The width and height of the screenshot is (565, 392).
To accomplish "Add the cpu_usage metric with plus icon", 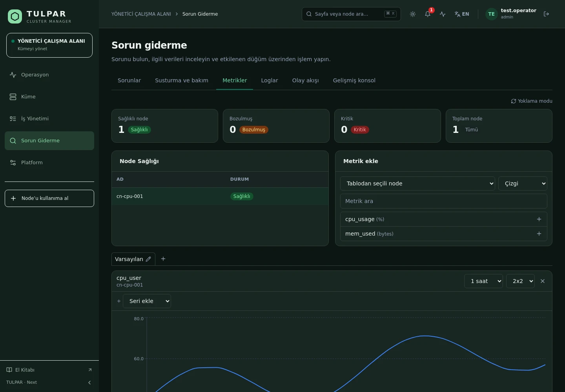I will click(539, 219).
